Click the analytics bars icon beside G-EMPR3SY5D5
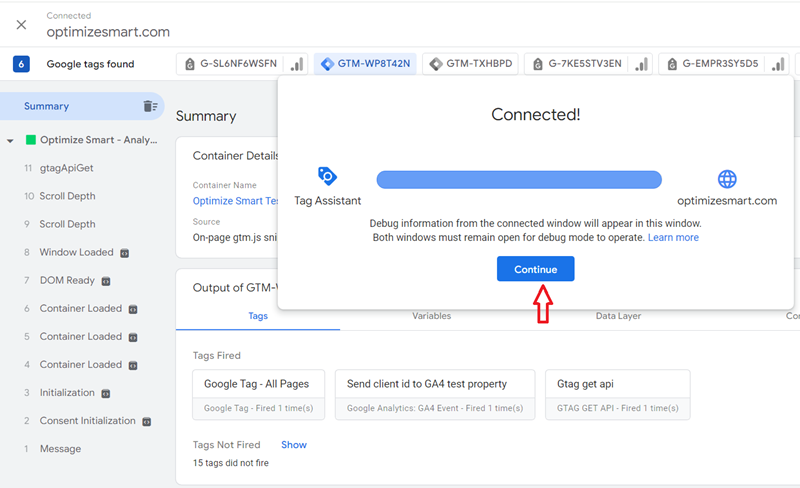Screen dimensions: 800x488 [x=778, y=64]
